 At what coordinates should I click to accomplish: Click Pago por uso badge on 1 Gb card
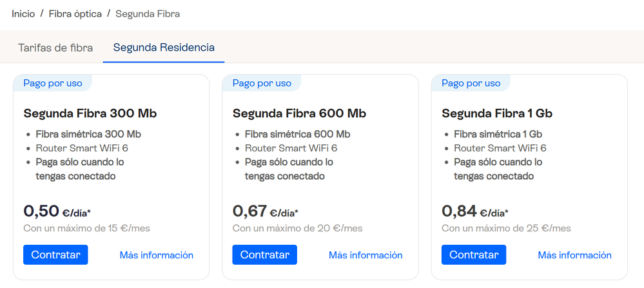point(471,83)
